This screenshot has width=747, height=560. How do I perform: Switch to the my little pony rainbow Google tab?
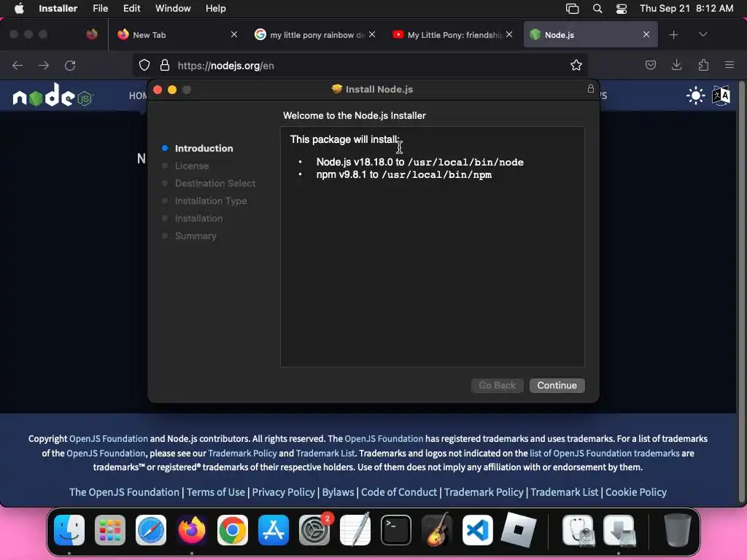tap(315, 35)
